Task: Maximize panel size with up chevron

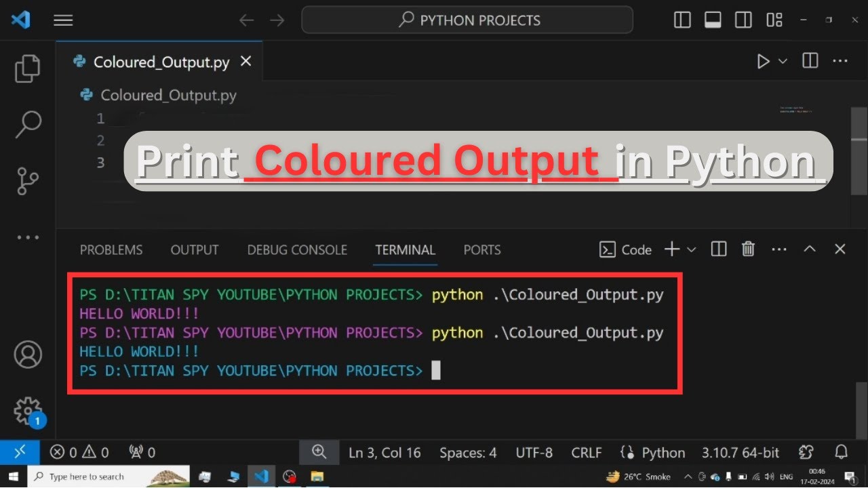Action: click(x=810, y=249)
